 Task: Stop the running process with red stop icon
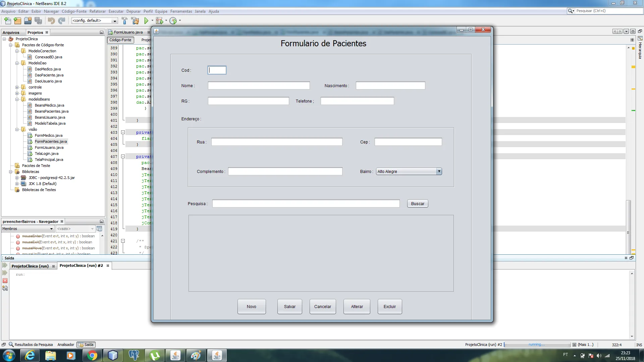(x=5, y=281)
